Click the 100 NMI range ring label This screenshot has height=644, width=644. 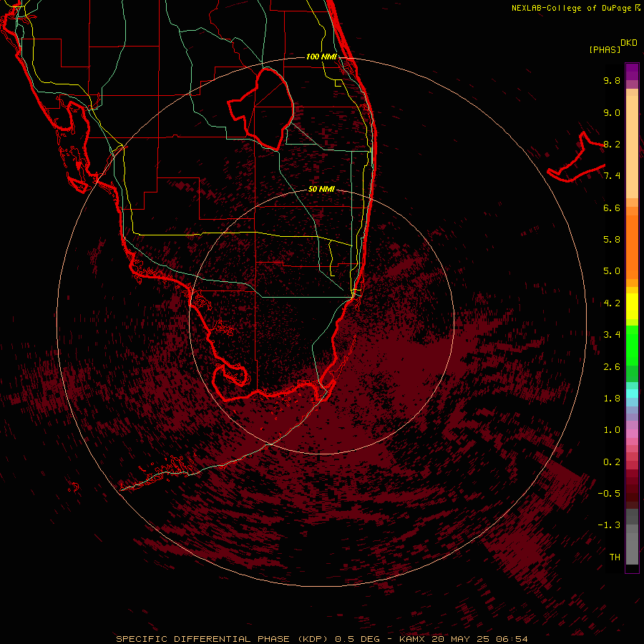[321, 57]
